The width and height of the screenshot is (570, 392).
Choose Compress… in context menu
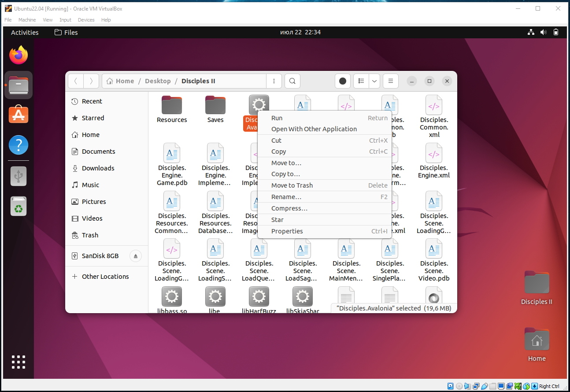(325, 208)
